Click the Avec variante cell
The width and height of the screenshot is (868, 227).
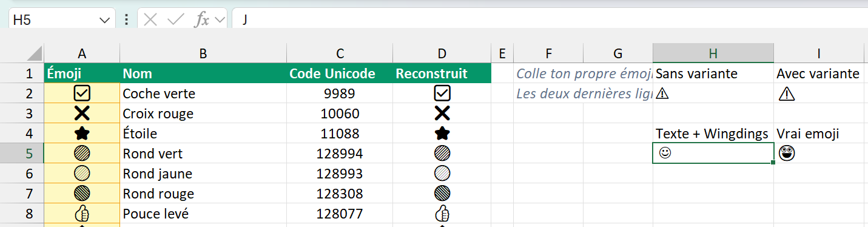[x=819, y=73]
